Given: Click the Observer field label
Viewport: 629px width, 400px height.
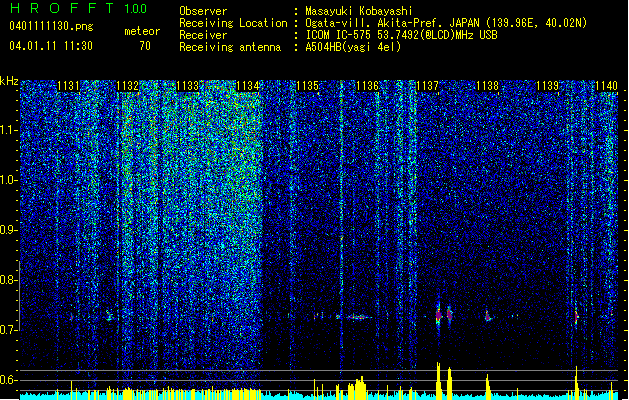Looking at the screenshot, I should 203,11.
